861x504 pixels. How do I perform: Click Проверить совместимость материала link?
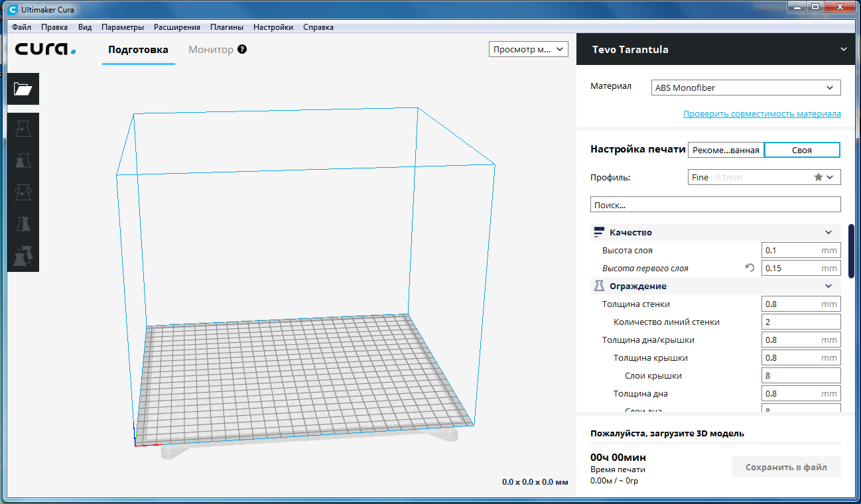pos(762,114)
